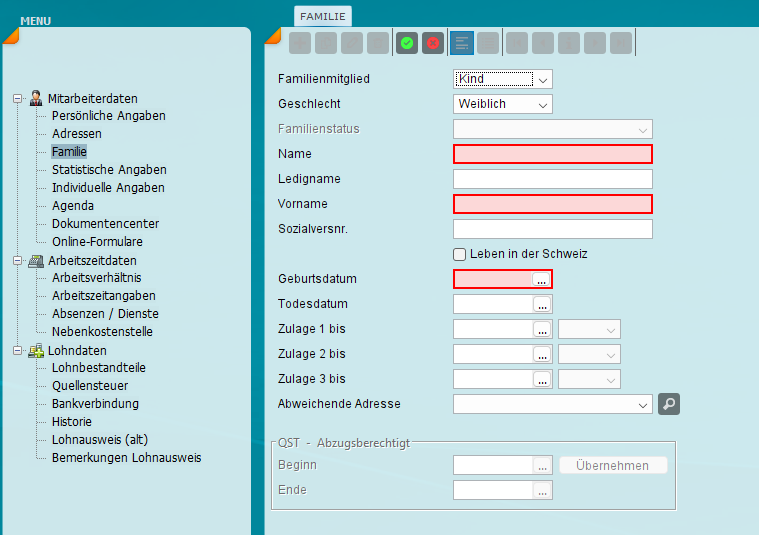Click the go-to-first-record icon
This screenshot has height=535, width=759.
point(517,44)
